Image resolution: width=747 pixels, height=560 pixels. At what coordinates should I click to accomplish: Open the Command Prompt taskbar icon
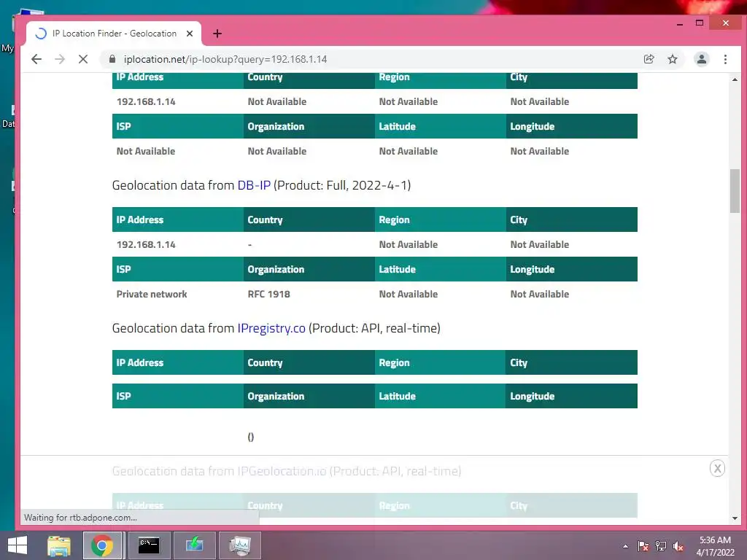tap(149, 545)
